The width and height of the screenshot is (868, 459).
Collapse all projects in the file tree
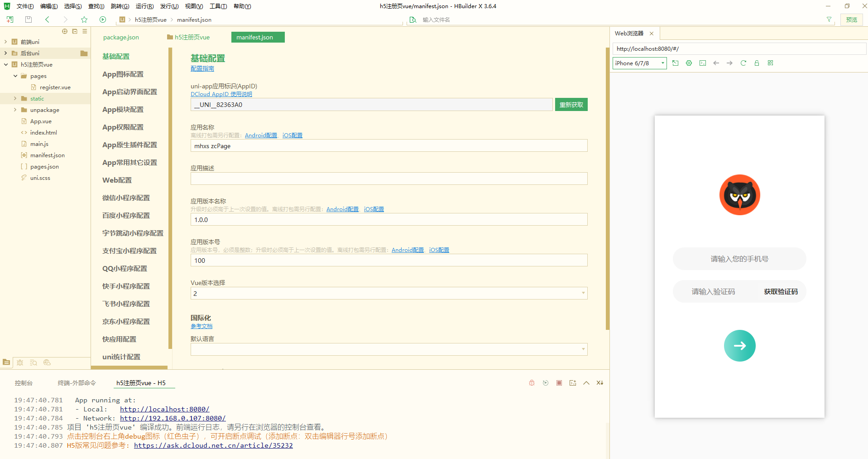[x=75, y=31]
